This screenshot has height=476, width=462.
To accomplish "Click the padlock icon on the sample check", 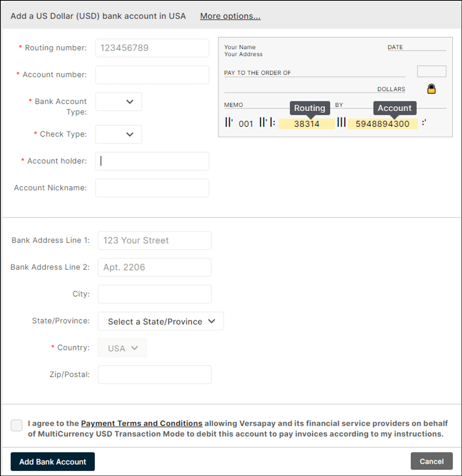I will pyautogui.click(x=431, y=88).
